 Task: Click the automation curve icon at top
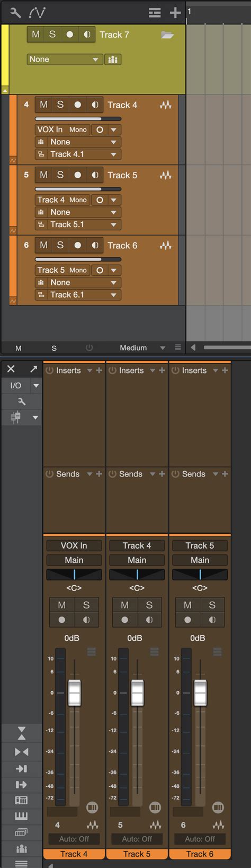(37, 12)
